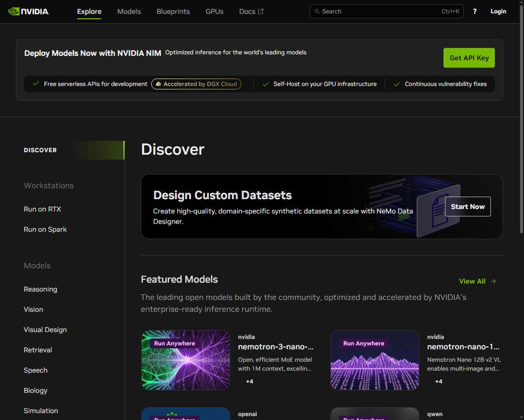Expand the +4 under nemotron-3-nano model card

(249, 381)
